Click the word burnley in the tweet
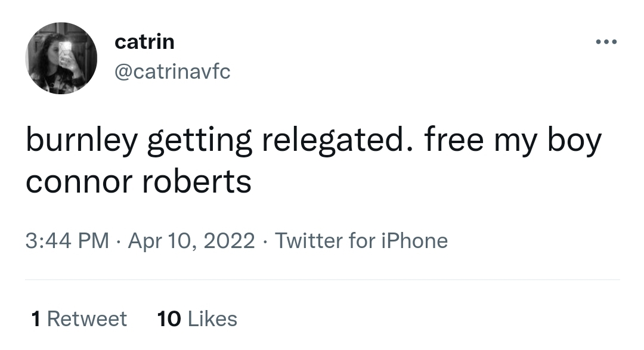Screen dimensions: 644x350 click(x=82, y=141)
